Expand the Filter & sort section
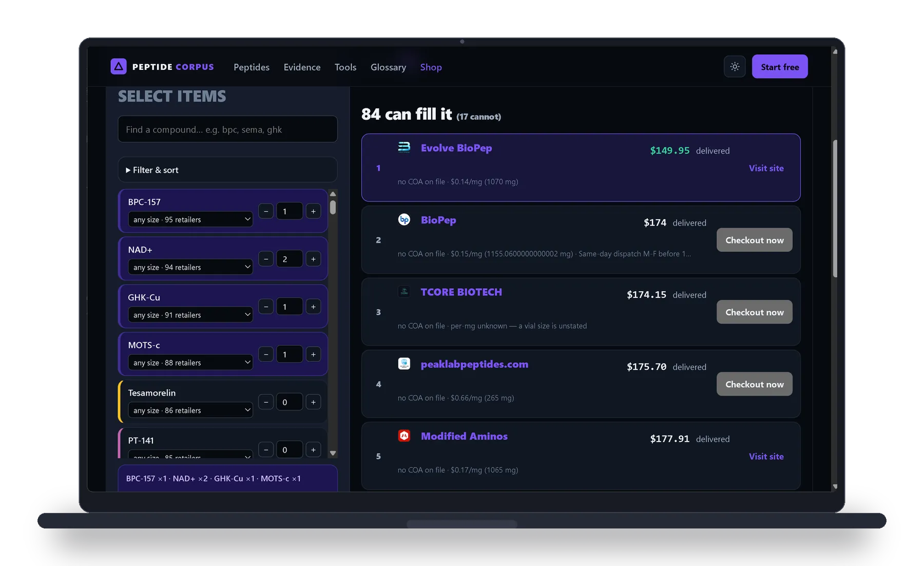924x566 pixels. pyautogui.click(x=227, y=169)
